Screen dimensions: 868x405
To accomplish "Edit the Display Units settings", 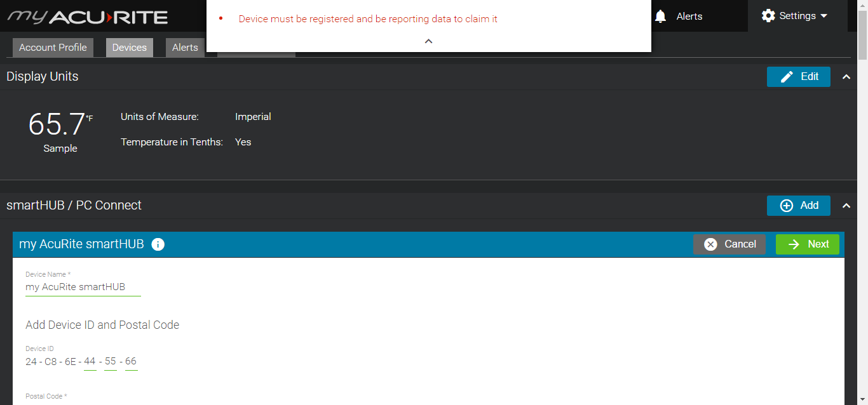I will (798, 77).
